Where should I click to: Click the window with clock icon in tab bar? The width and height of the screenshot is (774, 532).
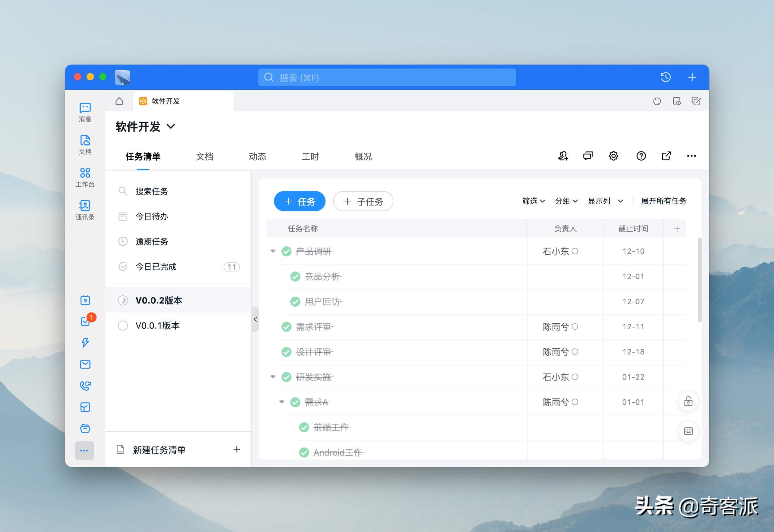pyautogui.click(x=677, y=101)
